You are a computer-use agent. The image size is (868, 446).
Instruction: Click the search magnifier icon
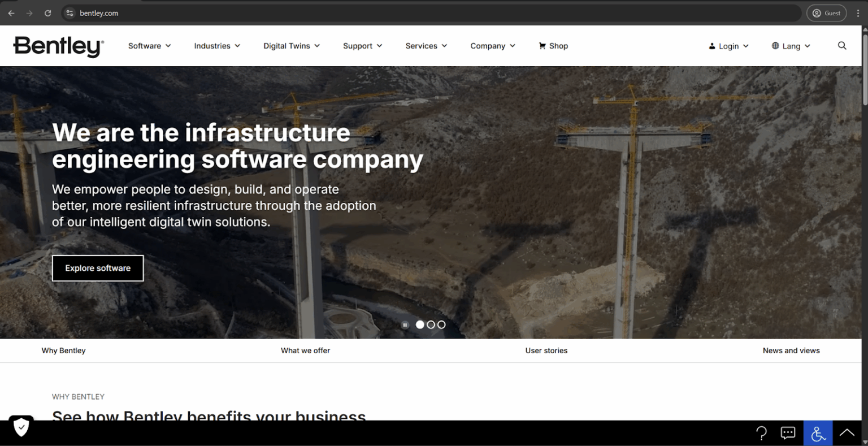tap(842, 46)
